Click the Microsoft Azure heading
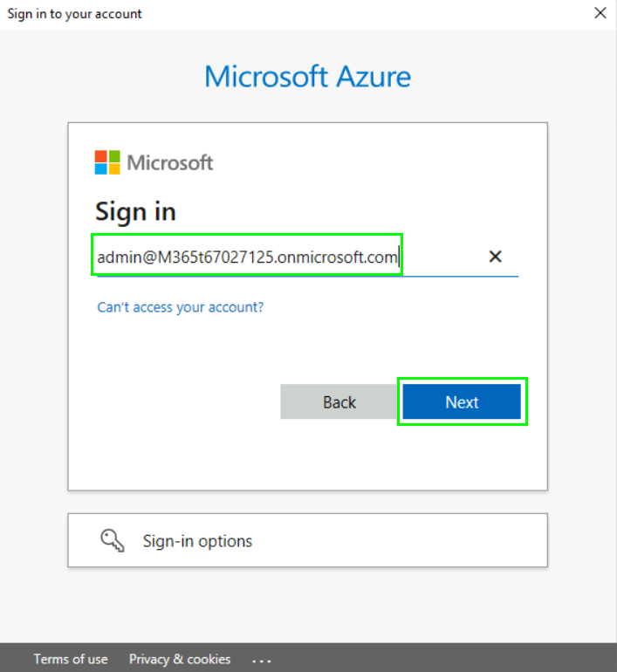617x672 pixels. [x=307, y=77]
